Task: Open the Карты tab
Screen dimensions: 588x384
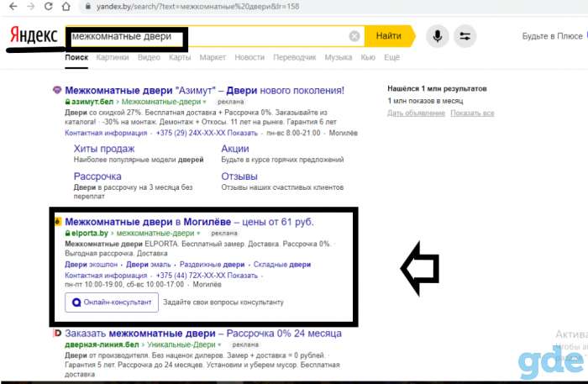Action: coord(180,57)
